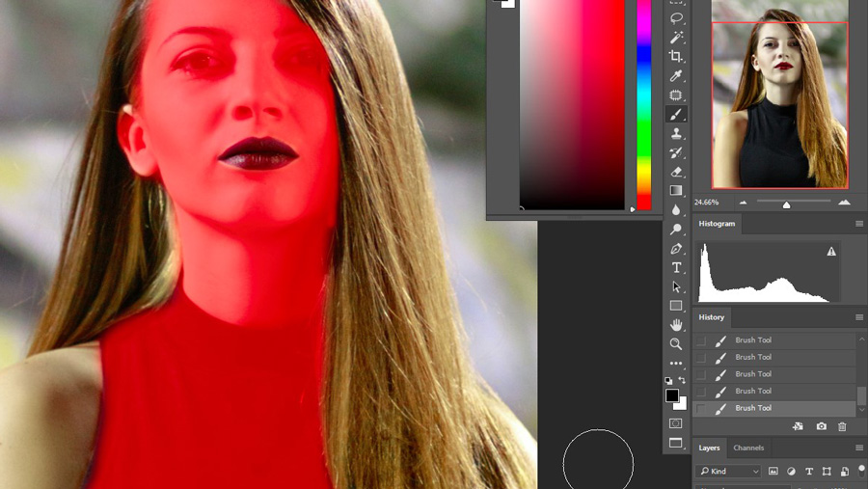
Task: Select the Lasso tool
Action: tap(676, 18)
